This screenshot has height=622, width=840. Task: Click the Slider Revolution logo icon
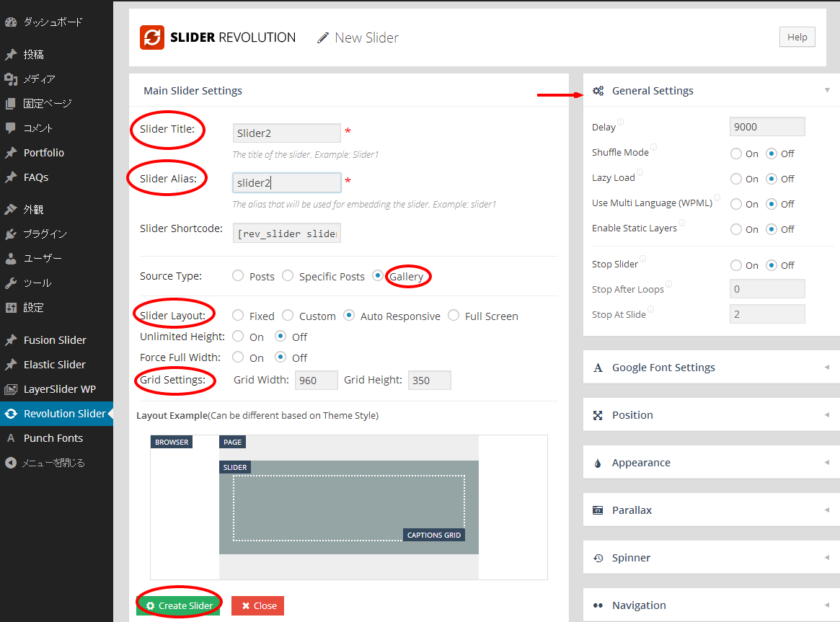coord(152,37)
